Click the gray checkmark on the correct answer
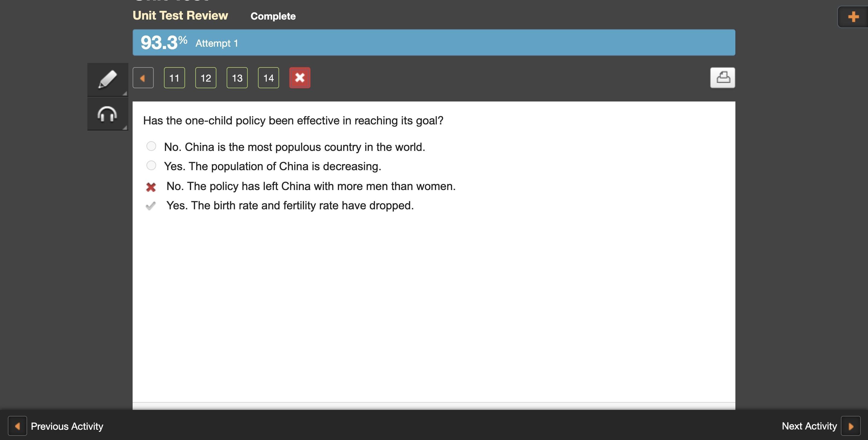Screen dimensions: 868x440 click(150, 206)
